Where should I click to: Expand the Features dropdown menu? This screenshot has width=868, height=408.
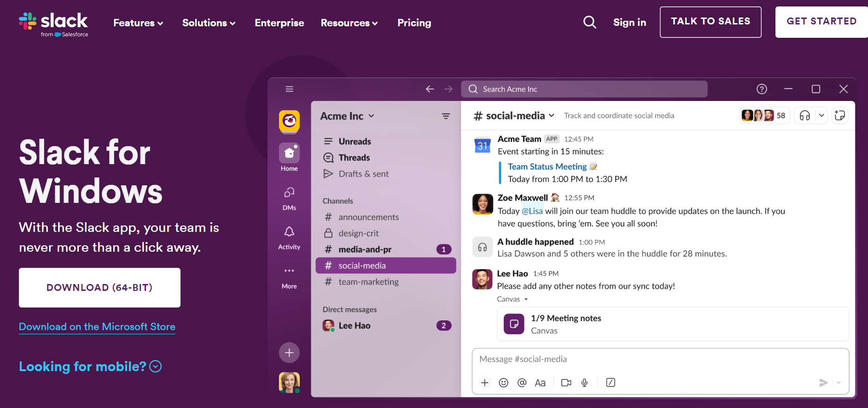coord(138,23)
